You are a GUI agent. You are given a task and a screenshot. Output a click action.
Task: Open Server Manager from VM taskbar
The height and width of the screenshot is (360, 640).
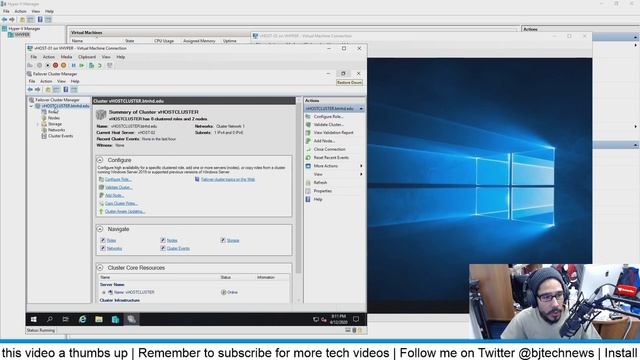115,319
